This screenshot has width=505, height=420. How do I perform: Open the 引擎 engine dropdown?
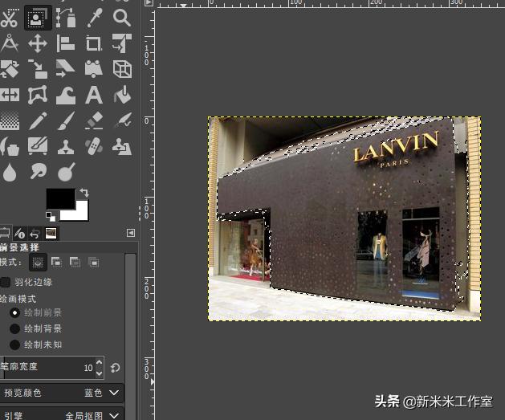(62, 414)
